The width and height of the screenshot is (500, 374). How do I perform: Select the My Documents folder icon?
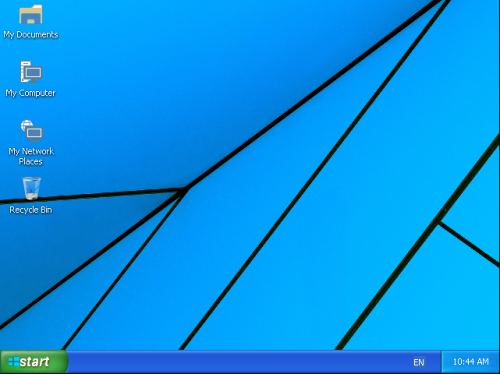coord(31,14)
